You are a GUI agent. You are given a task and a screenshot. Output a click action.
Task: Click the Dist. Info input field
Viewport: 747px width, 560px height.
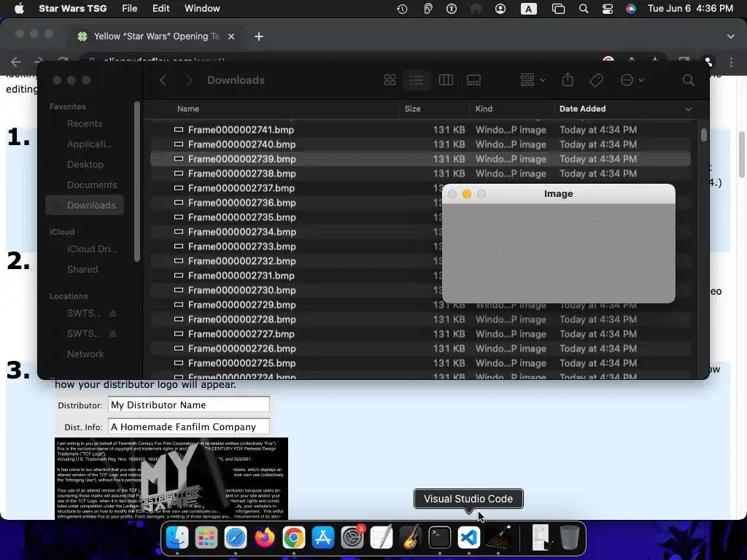(x=189, y=427)
